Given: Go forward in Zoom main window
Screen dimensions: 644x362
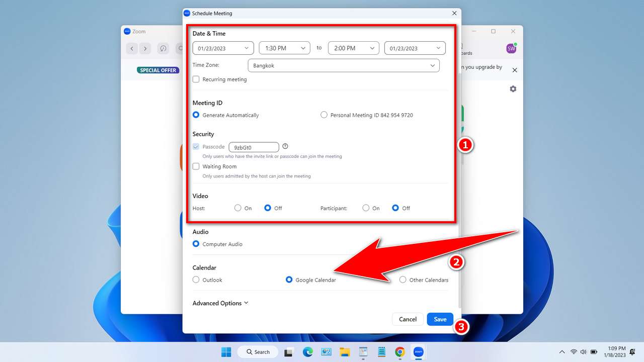Looking at the screenshot, I should pos(145,48).
